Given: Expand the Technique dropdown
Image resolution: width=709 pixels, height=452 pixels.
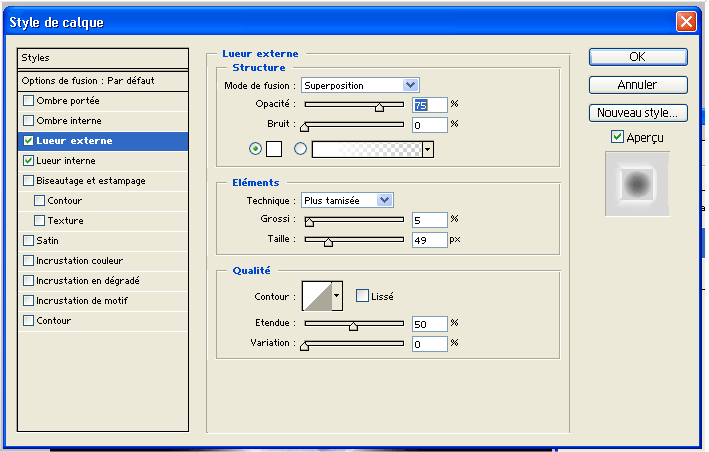Looking at the screenshot, I should [347, 200].
